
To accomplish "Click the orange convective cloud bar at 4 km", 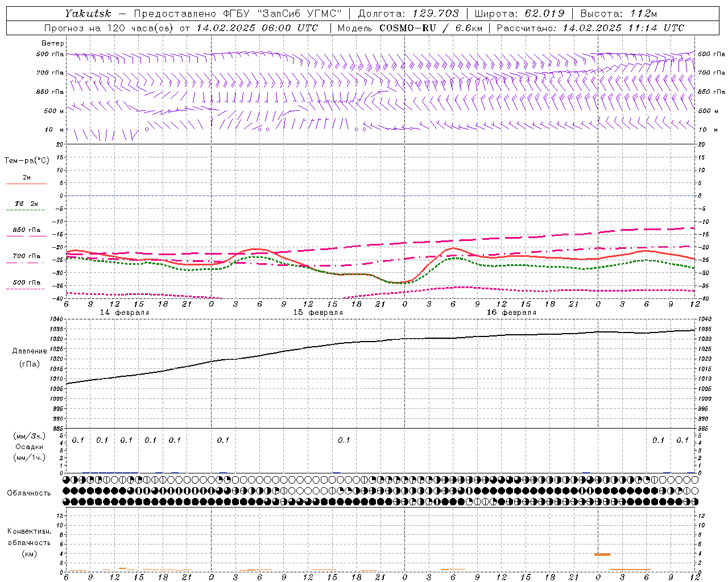I will point(602,554).
